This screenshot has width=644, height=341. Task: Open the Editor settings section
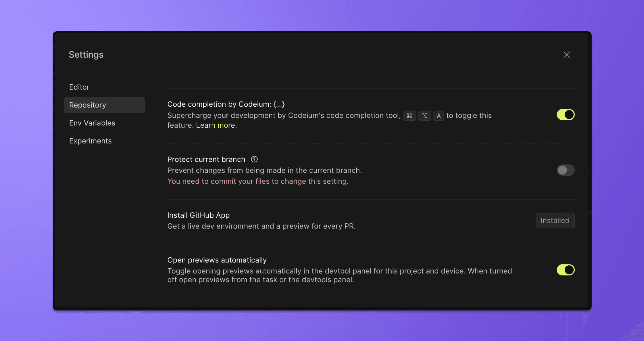tap(79, 87)
